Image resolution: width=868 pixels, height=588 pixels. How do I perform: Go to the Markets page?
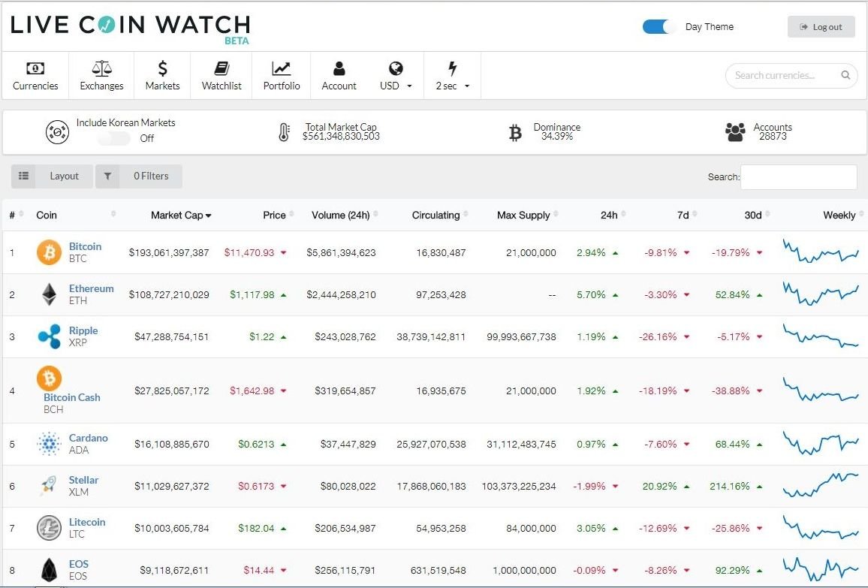click(x=162, y=76)
